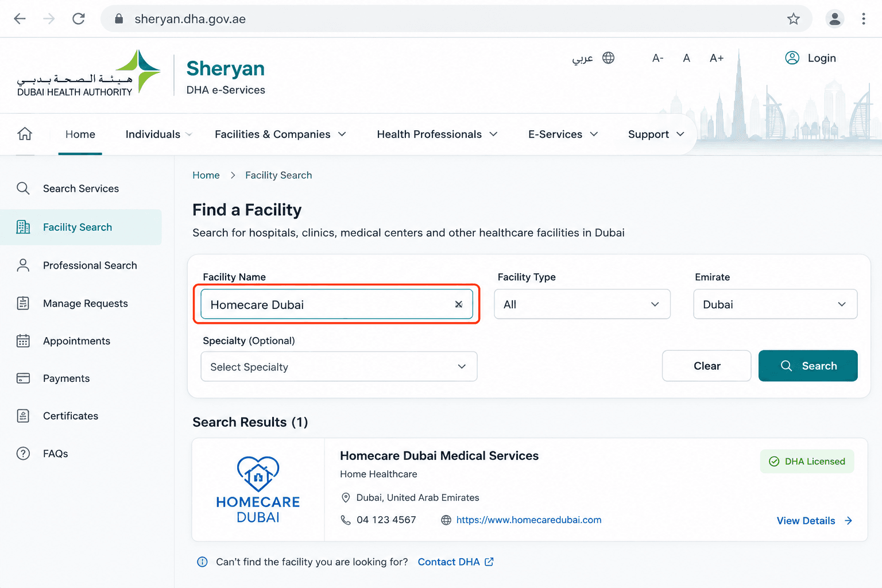Click the phone icon beside 04 123 4567

(346, 520)
